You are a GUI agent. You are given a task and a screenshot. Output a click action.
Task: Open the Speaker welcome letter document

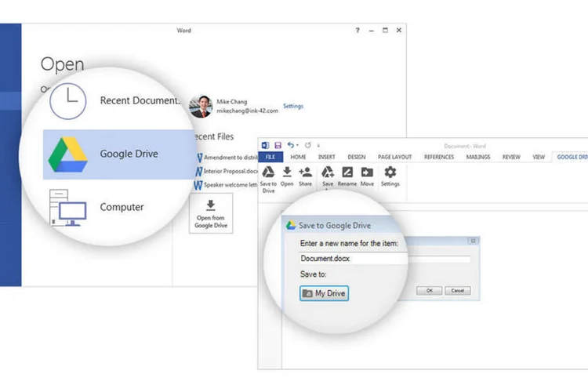226,184
